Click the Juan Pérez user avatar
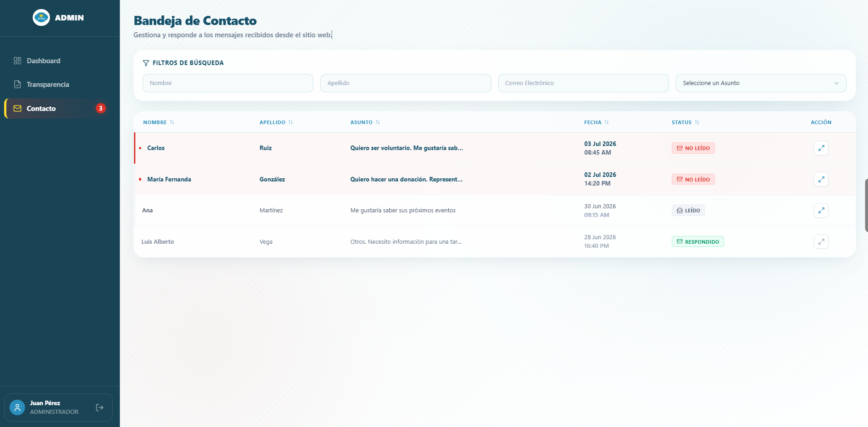The height and width of the screenshot is (427, 868). tap(17, 407)
